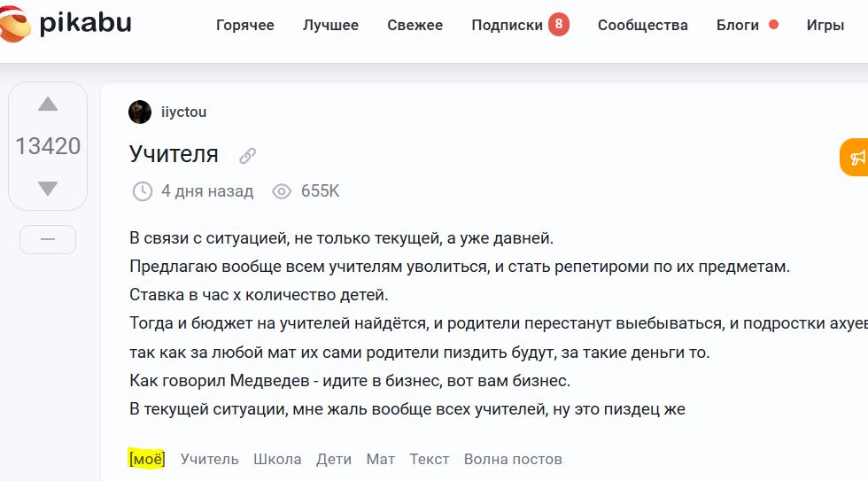Image resolution: width=868 pixels, height=481 pixels.
Task: Select the highlighted [моё] tag
Action: [x=147, y=459]
